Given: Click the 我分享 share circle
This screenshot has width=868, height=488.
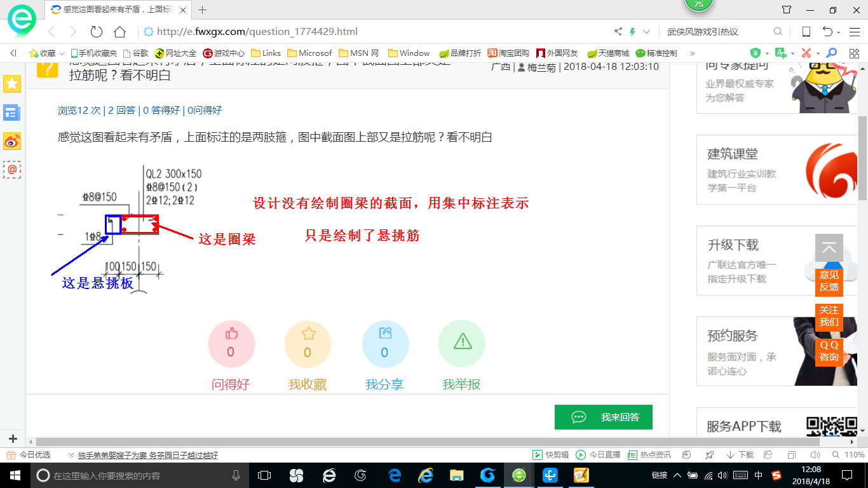Looking at the screenshot, I should click(x=385, y=344).
